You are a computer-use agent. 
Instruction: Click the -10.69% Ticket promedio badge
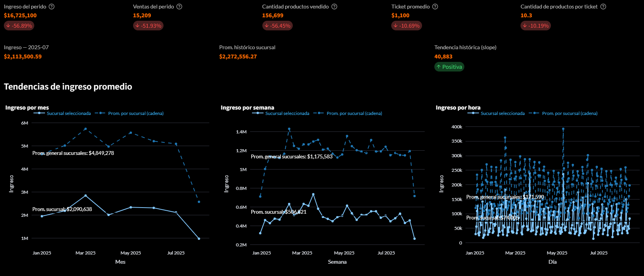coord(407,26)
